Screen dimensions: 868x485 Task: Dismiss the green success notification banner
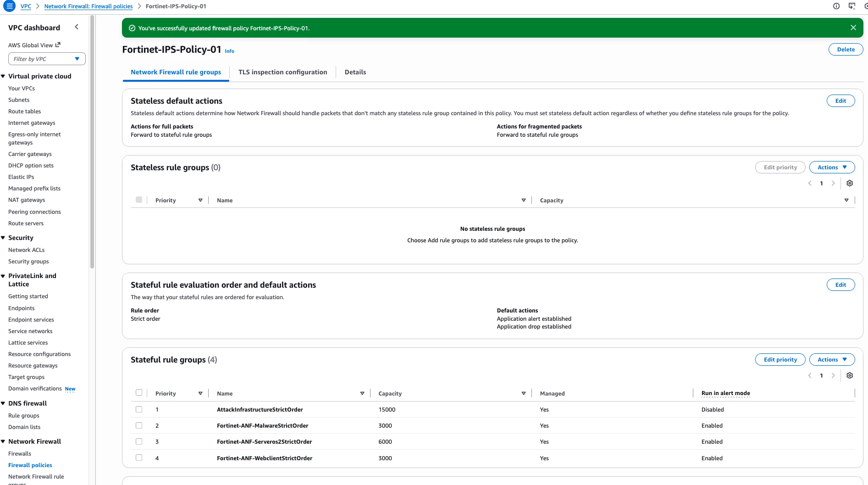point(853,28)
